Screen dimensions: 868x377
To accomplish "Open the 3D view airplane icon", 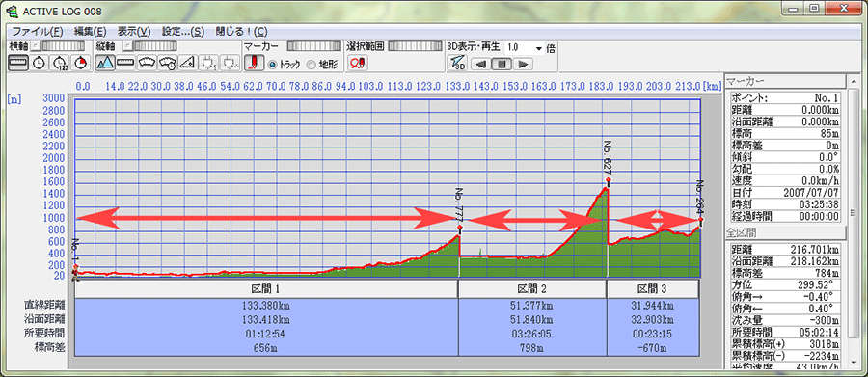I will coord(457,63).
